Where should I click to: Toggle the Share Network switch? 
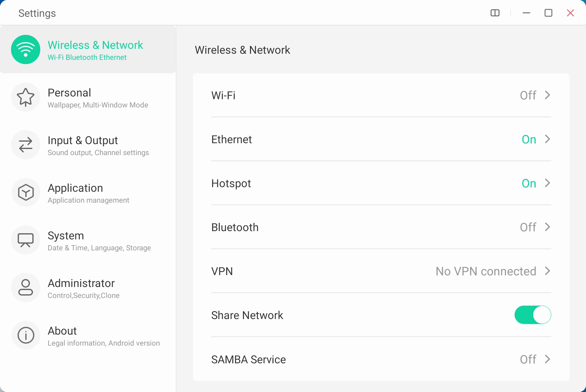click(533, 315)
